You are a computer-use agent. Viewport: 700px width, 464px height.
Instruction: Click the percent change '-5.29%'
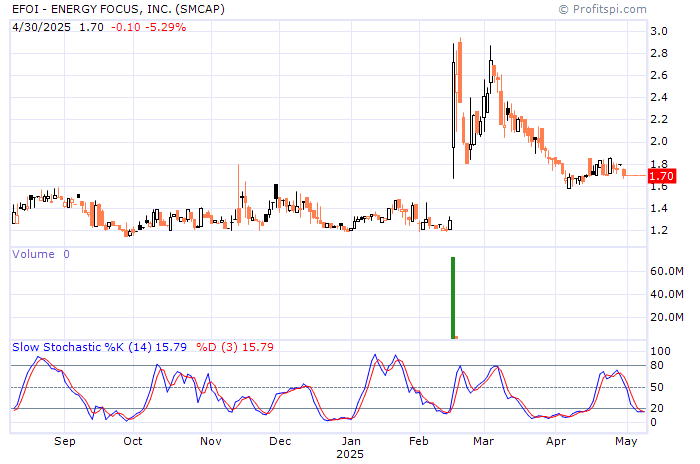click(x=166, y=27)
